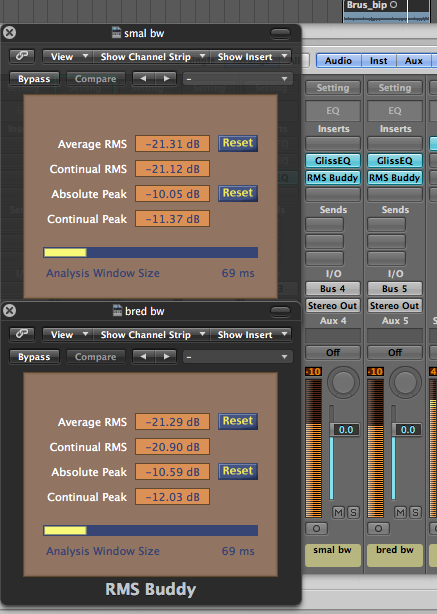Open Show Channel Strip menu in smal bw

152,57
